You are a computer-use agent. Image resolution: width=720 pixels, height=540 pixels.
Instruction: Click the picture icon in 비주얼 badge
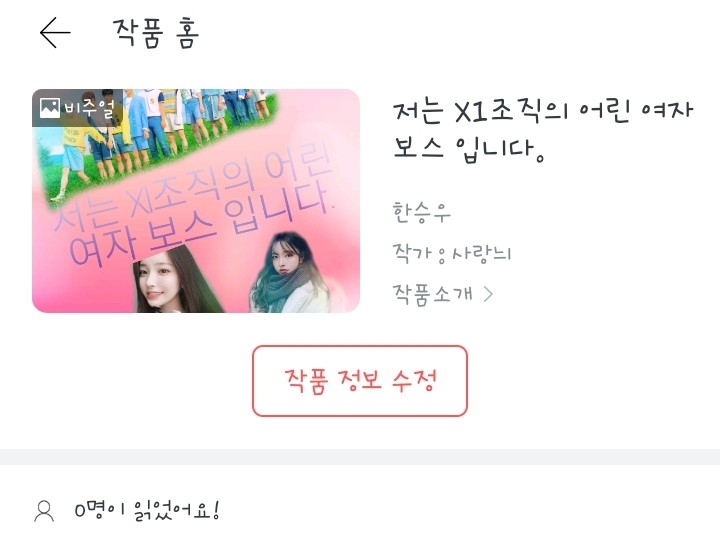(x=49, y=108)
